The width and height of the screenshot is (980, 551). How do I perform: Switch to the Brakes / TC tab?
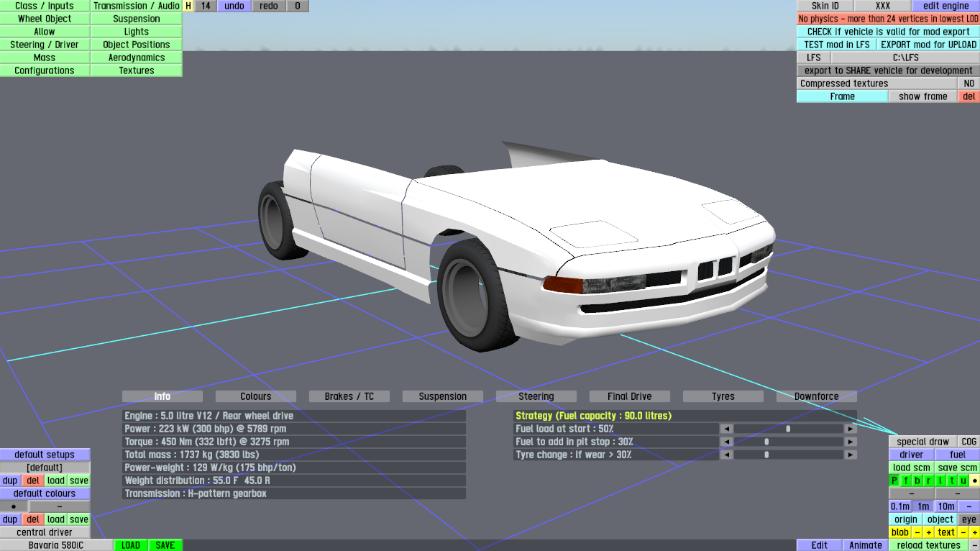tap(349, 396)
